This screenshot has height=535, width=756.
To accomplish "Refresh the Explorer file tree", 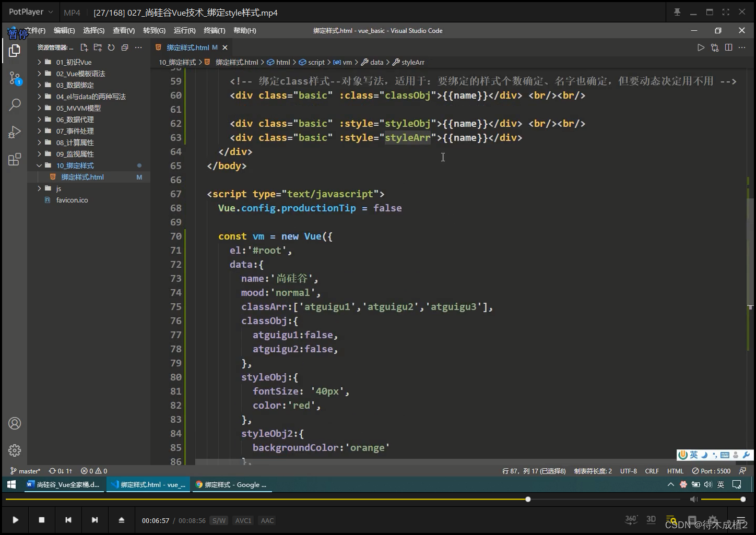I will (x=111, y=47).
